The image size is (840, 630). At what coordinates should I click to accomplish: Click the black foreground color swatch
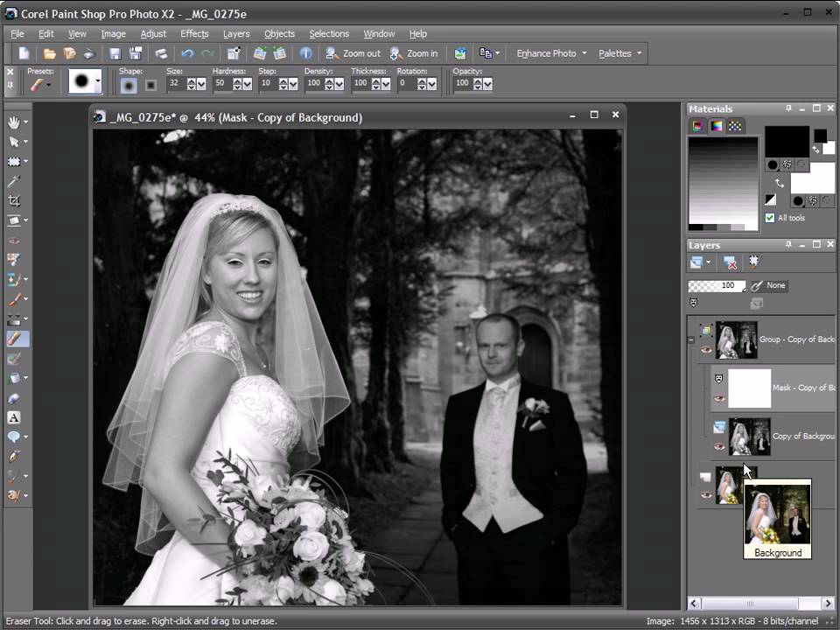(x=787, y=142)
